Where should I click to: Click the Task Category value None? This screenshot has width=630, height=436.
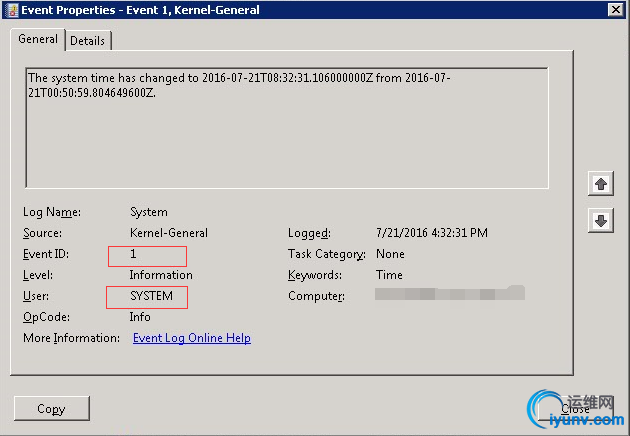click(390, 254)
